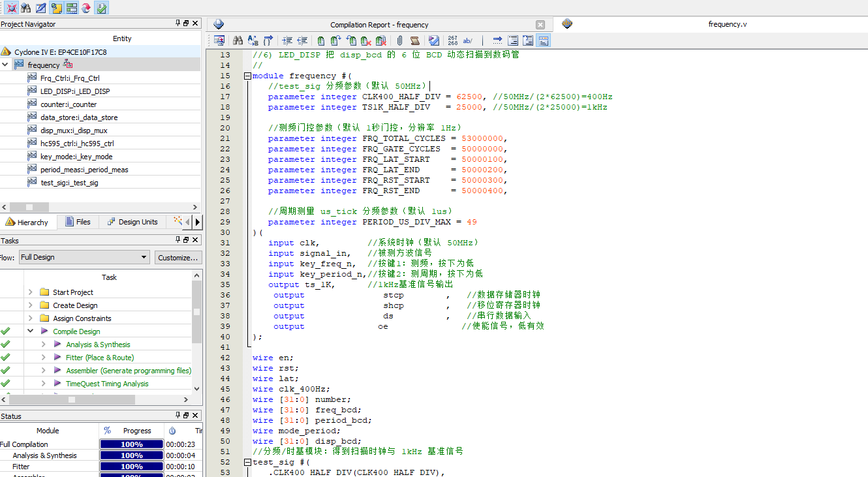Click the Full Compilation 100% progress bar
Image resolution: width=868 pixels, height=477 pixels.
131,444
